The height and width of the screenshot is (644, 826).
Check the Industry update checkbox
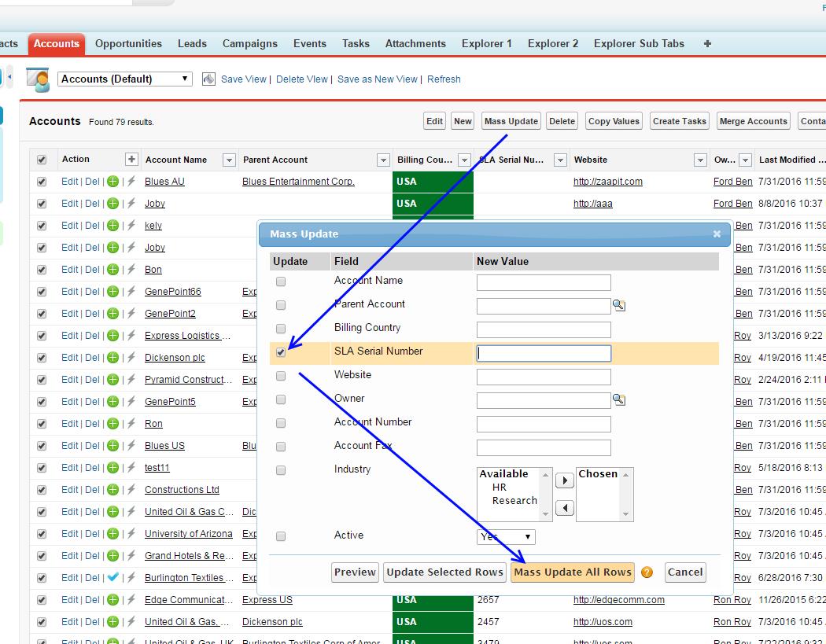pyautogui.click(x=281, y=470)
